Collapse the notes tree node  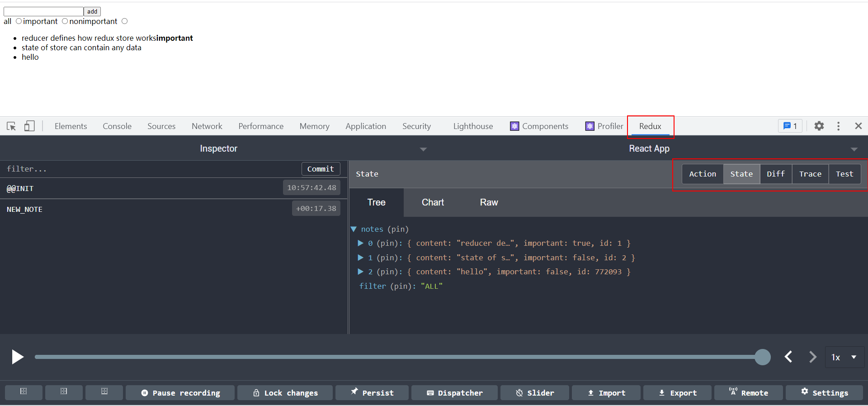coord(354,229)
